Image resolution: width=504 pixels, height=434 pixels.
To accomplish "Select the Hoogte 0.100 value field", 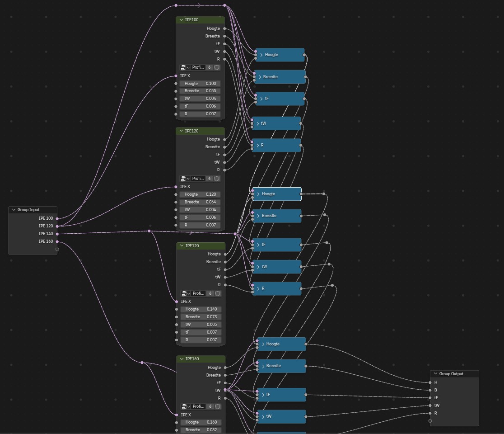I will pyautogui.click(x=200, y=84).
